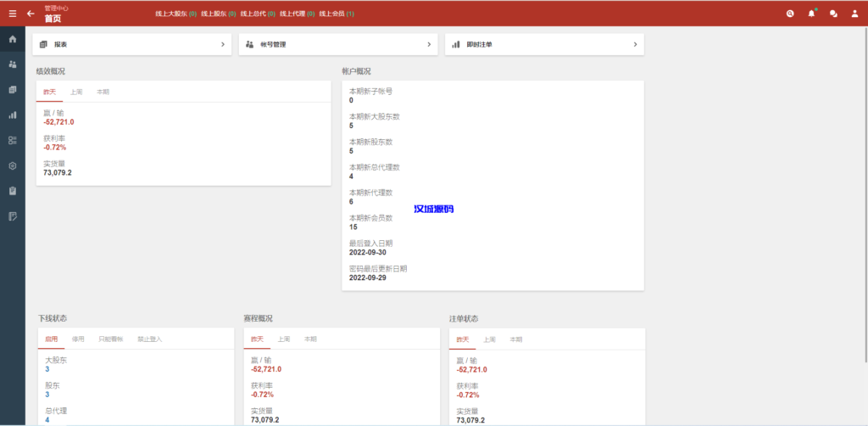Open the clipboard icon in the sidebar
868x426 pixels.
[x=13, y=191]
